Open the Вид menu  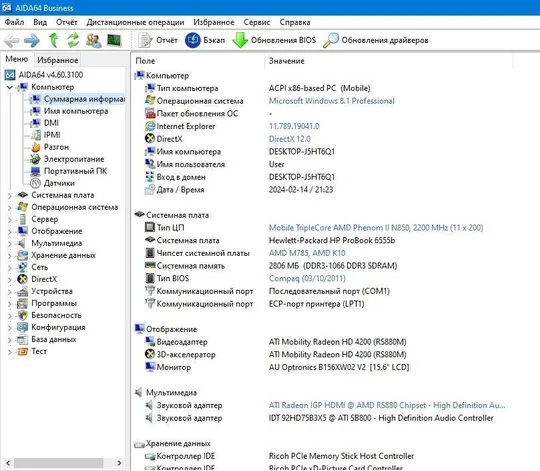pos(40,22)
